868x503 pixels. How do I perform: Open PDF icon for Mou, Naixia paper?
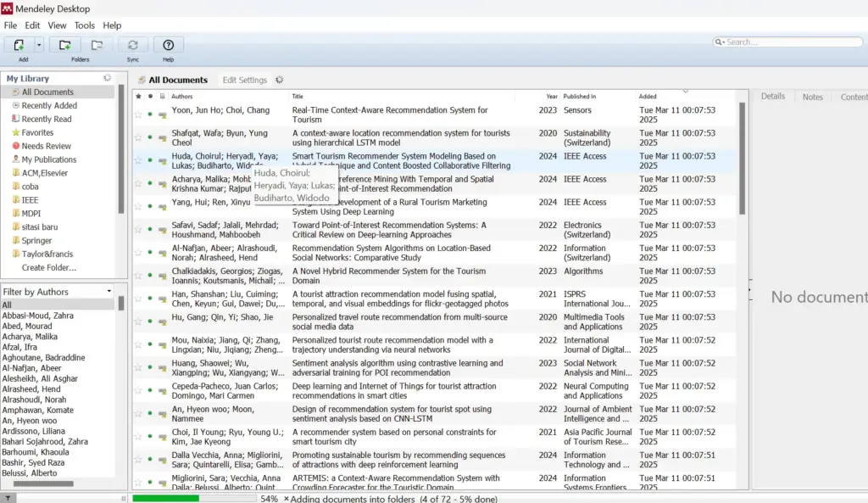pyautogui.click(x=162, y=345)
